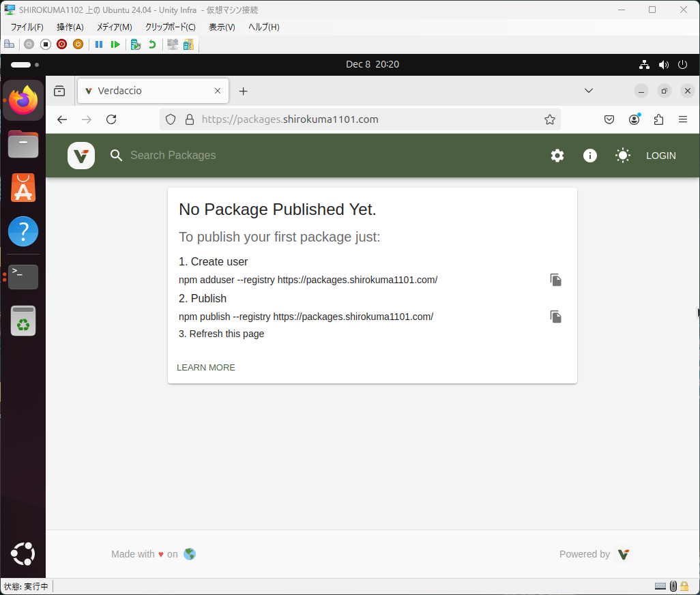Open the メディア(M) menu

pyautogui.click(x=115, y=27)
